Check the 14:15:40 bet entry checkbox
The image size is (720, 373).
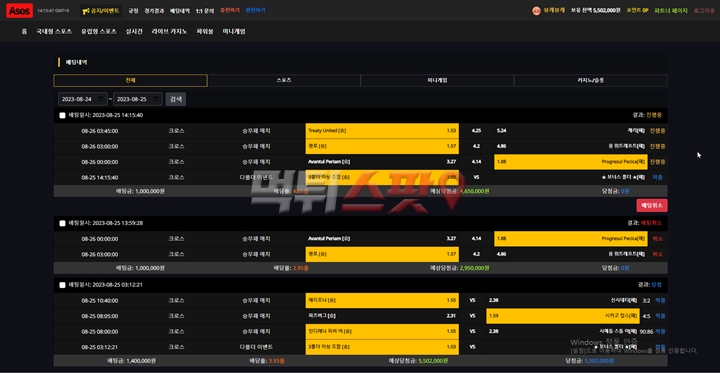click(62, 115)
